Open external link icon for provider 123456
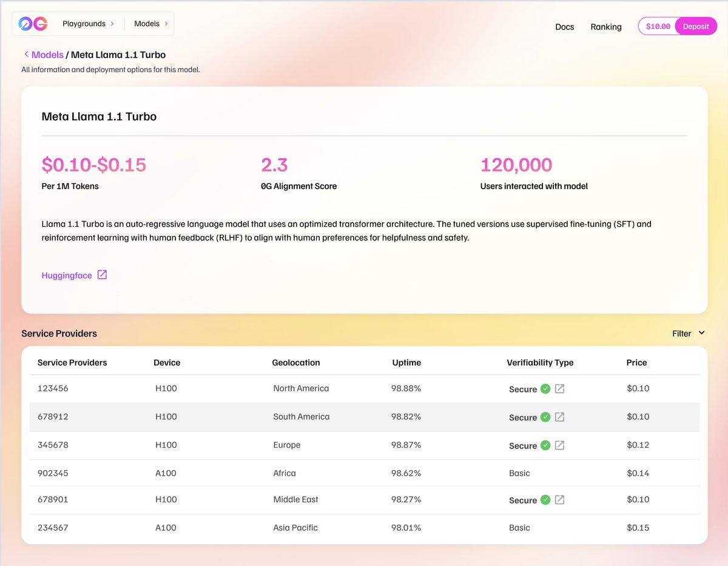Screen dimensions: 728x566 click(x=560, y=389)
